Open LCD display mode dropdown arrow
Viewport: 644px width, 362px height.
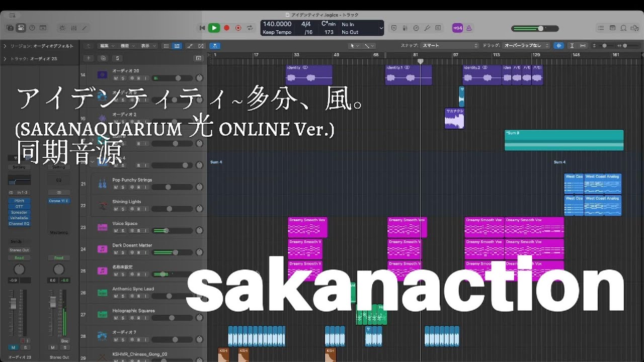pyautogui.click(x=381, y=29)
